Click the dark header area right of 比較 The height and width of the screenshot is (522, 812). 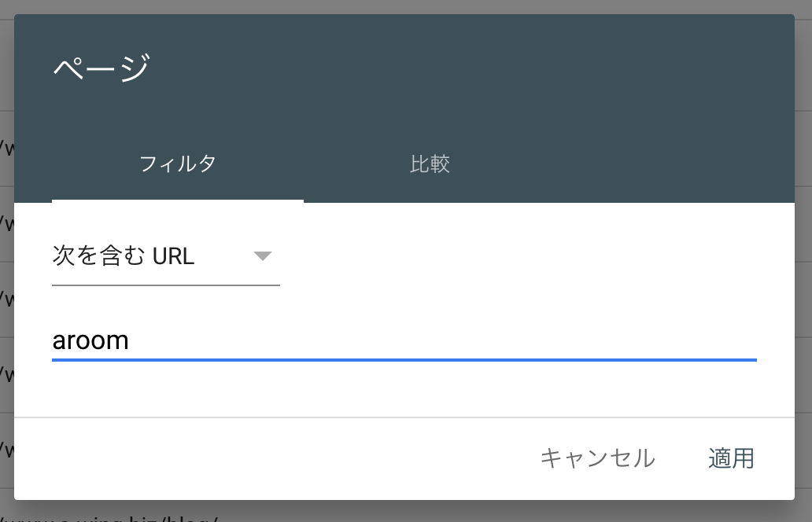pyautogui.click(x=629, y=164)
